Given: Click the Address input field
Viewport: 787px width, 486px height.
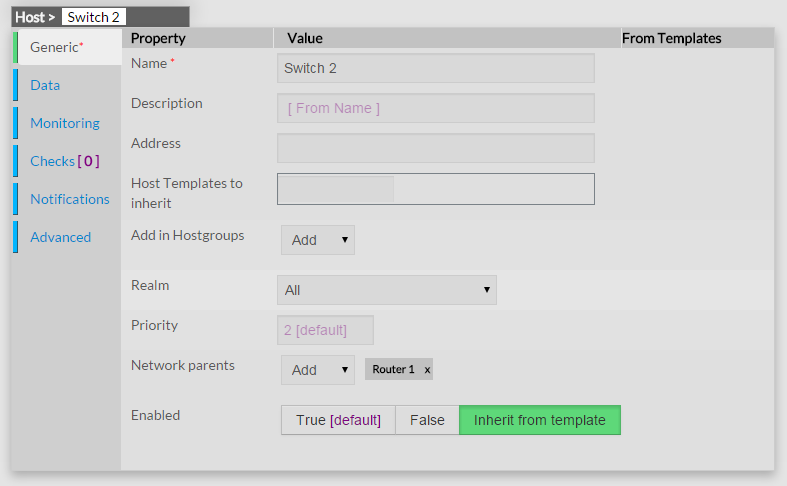Looking at the screenshot, I should pos(435,148).
